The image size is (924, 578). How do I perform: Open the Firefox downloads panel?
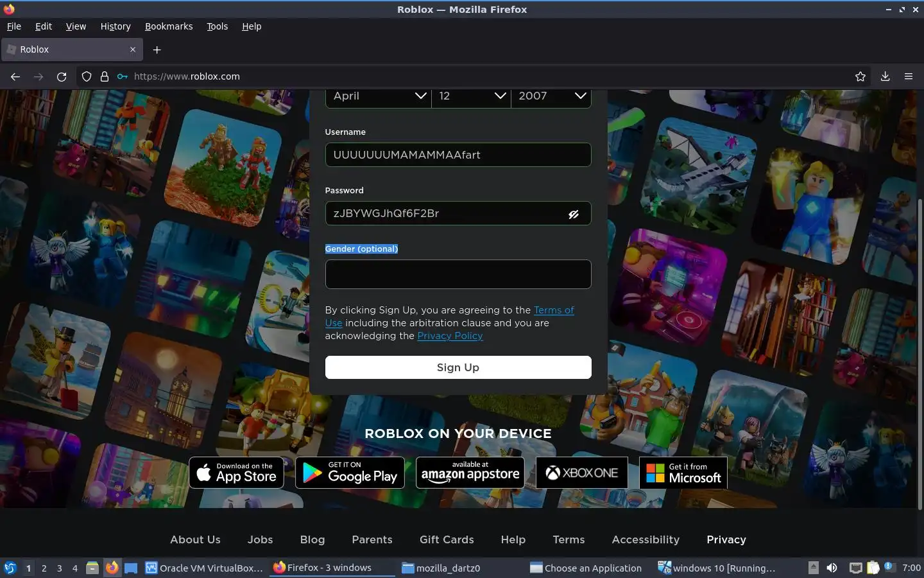click(885, 76)
